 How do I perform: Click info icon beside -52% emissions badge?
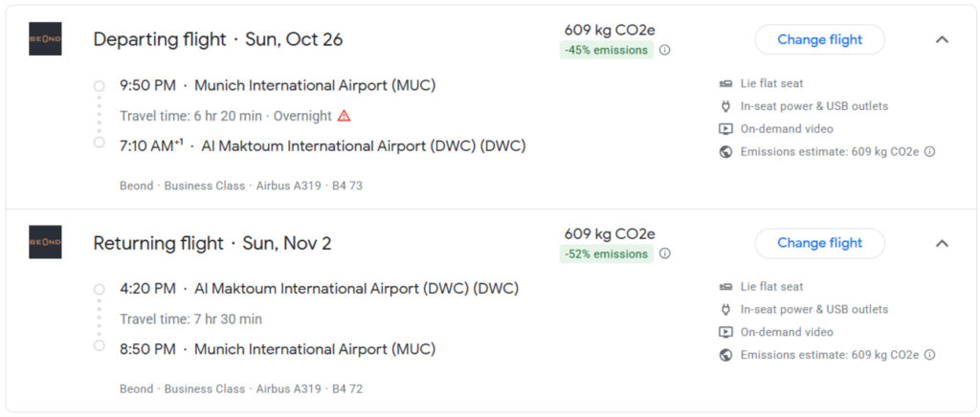665,254
